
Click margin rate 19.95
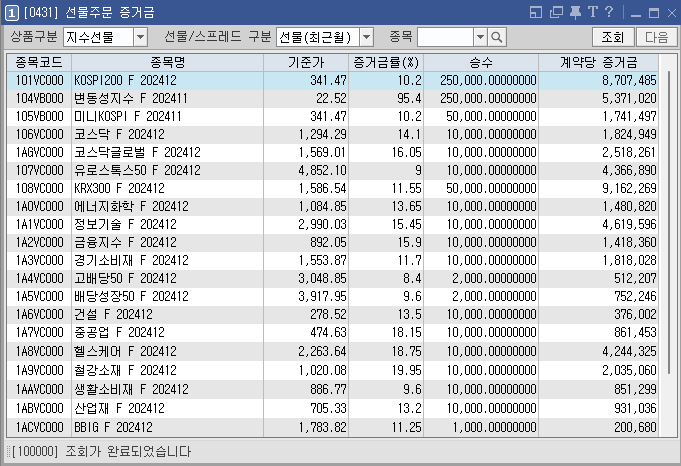(x=407, y=370)
